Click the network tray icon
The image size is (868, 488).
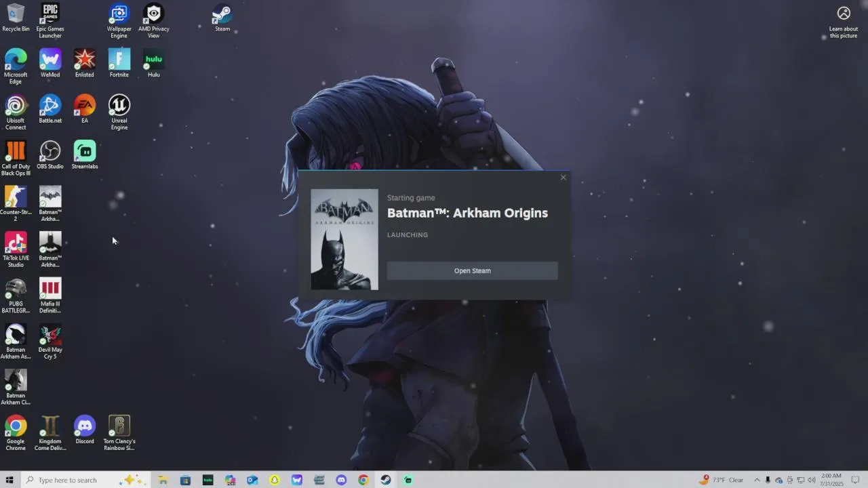coord(801,480)
